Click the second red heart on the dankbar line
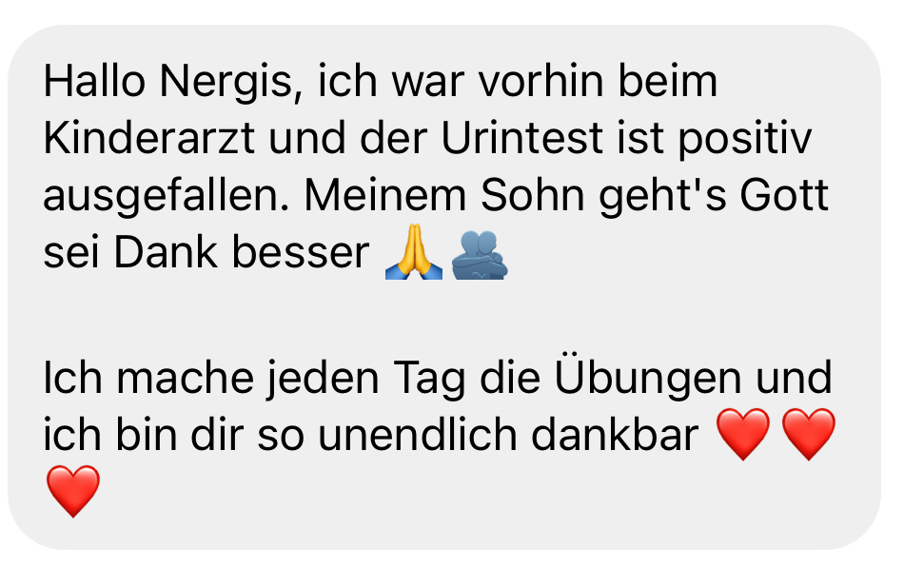This screenshot has height=568, width=924. (x=809, y=434)
